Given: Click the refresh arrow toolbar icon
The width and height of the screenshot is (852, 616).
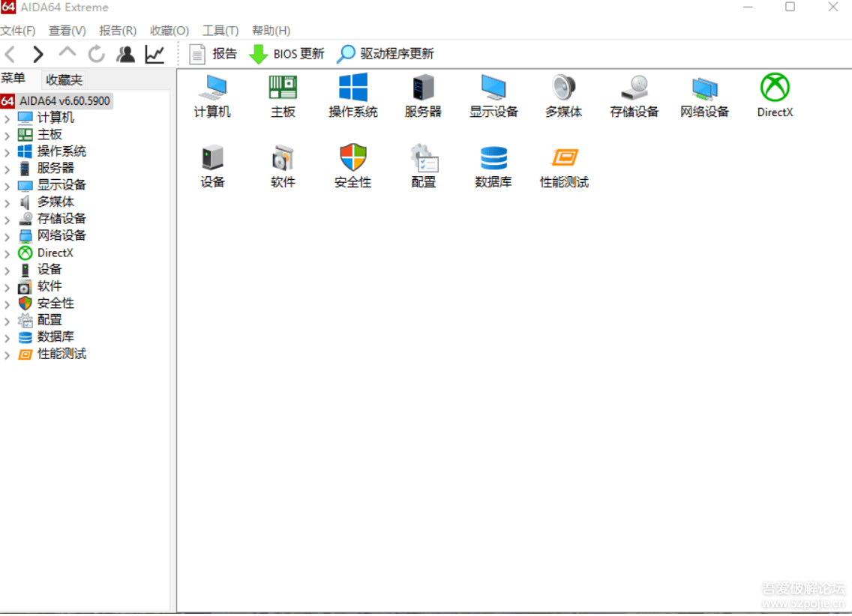Looking at the screenshot, I should 96,54.
